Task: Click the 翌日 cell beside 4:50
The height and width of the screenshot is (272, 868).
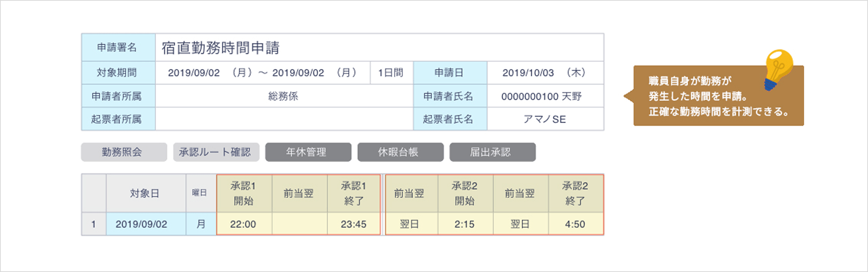Action: point(521,224)
